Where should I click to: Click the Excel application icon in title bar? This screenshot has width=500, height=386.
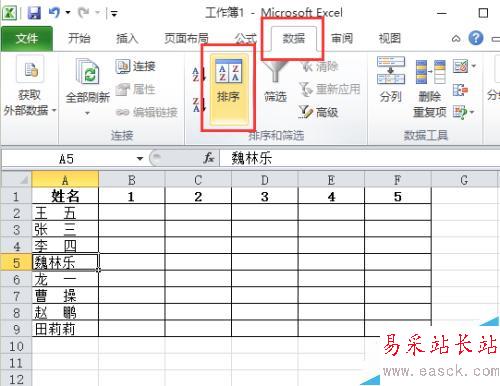(x=9, y=13)
